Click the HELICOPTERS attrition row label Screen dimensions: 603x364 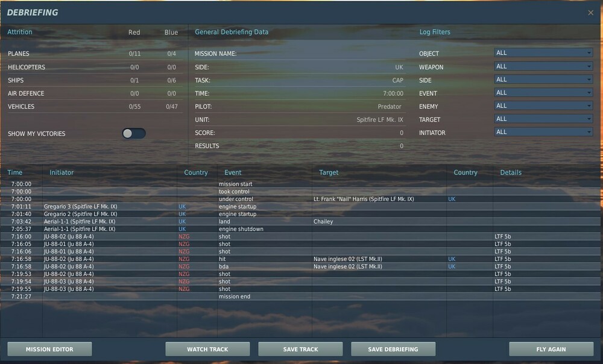[27, 67]
